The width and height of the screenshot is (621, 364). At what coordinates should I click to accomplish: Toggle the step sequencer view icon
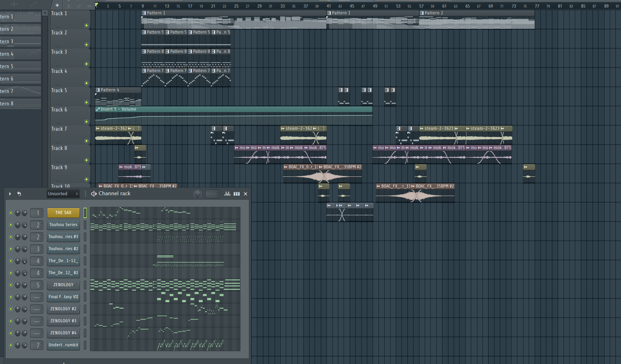pos(237,194)
